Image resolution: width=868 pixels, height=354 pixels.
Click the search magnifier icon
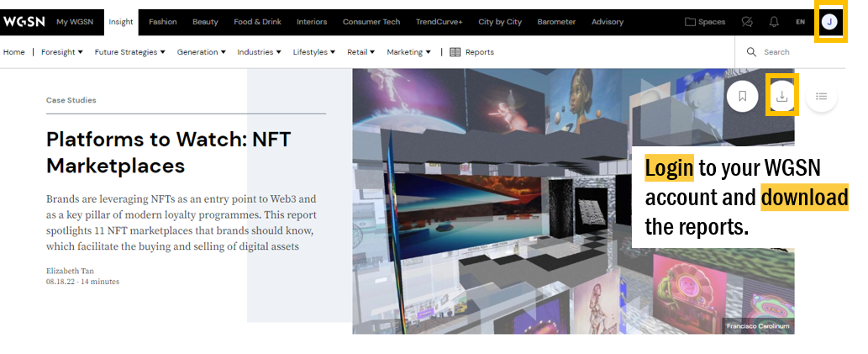[x=751, y=51]
